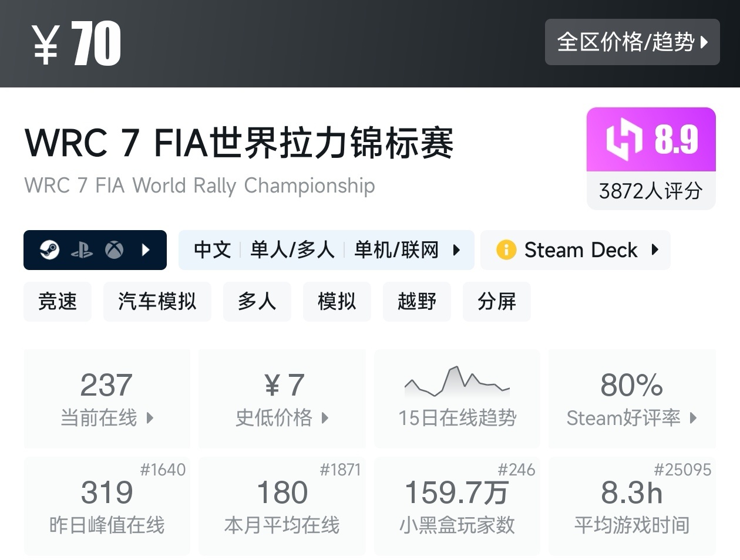Open the 3872人评分 ratings list

650,191
